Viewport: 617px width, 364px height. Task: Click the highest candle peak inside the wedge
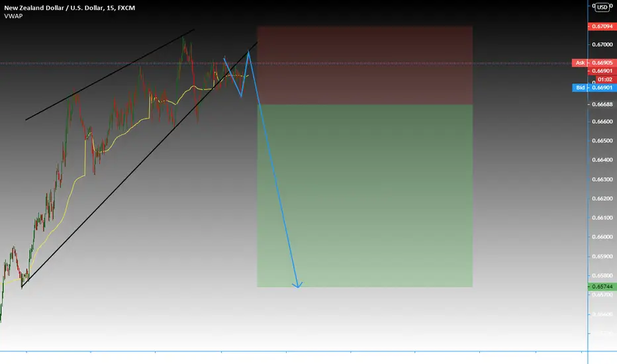[x=183, y=38]
